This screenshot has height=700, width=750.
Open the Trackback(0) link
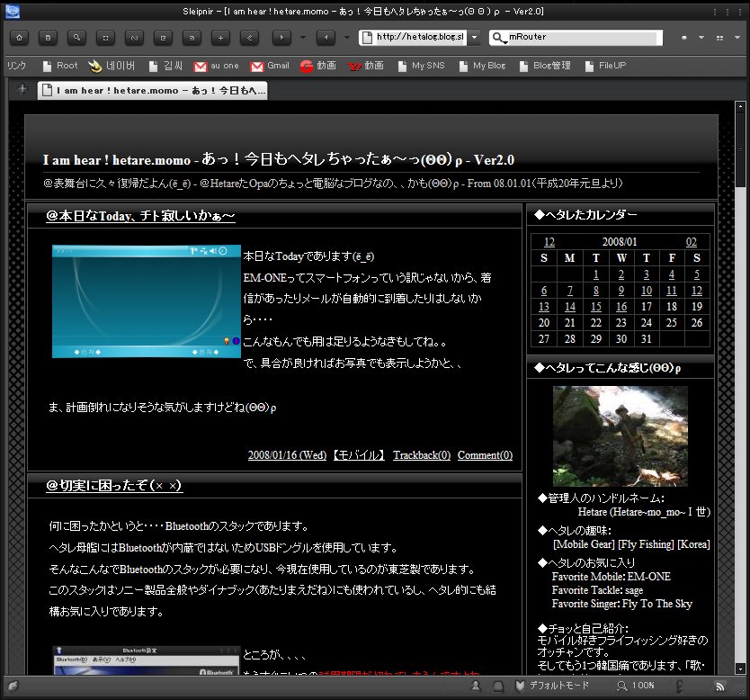click(x=422, y=455)
